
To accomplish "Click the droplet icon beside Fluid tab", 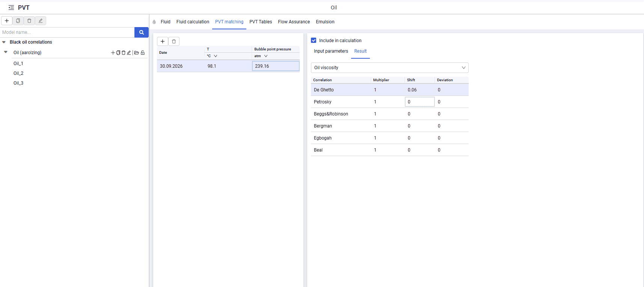I will coord(154,22).
